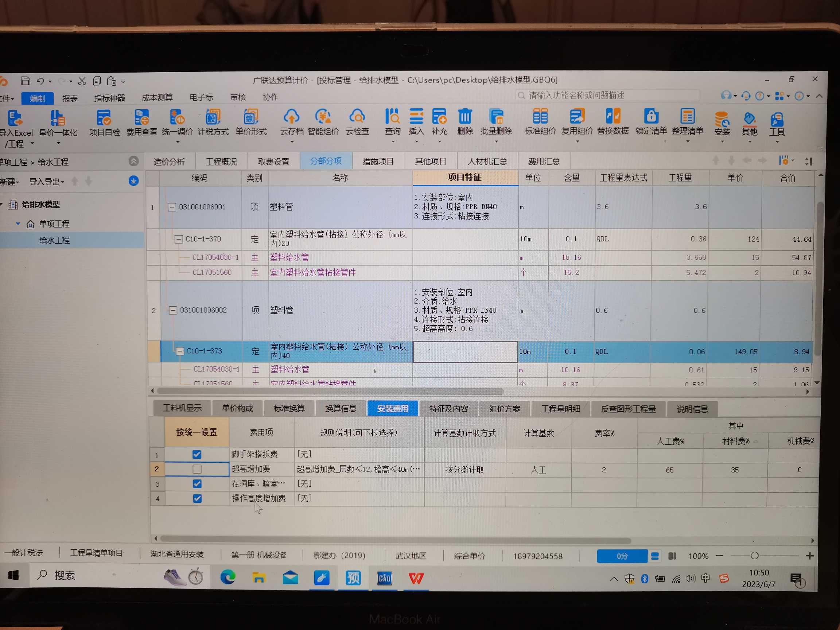Open the 工程量明细 tab

(560, 409)
